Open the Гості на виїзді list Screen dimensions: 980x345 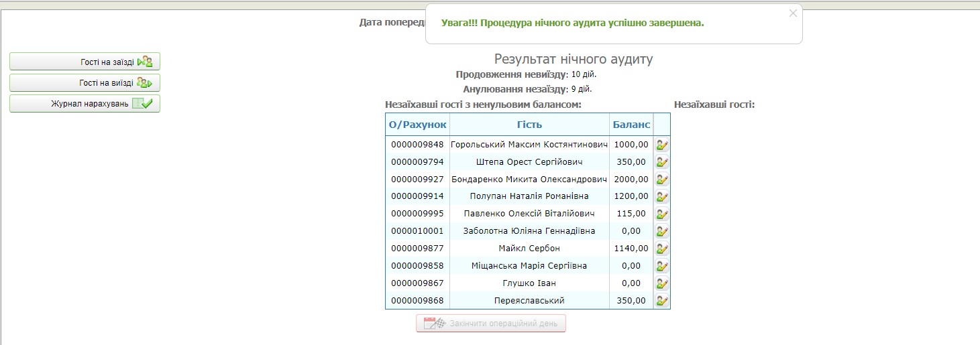pos(85,83)
